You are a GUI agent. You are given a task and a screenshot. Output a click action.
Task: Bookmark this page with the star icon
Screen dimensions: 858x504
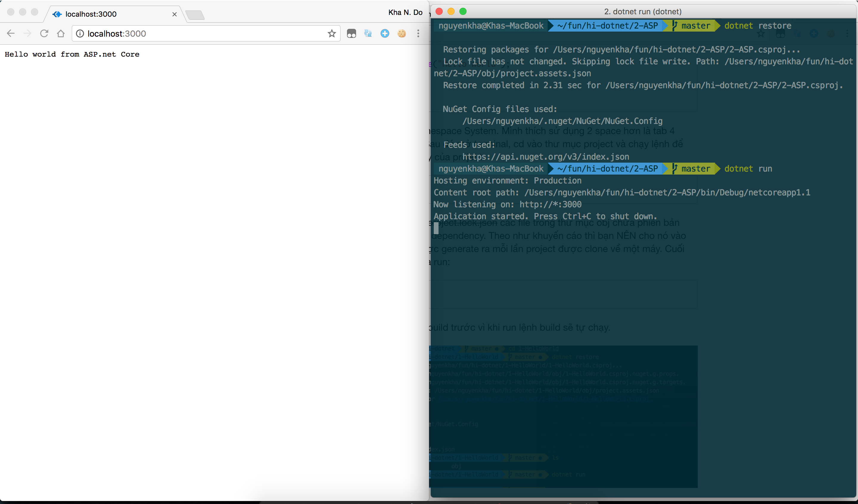[x=332, y=33]
